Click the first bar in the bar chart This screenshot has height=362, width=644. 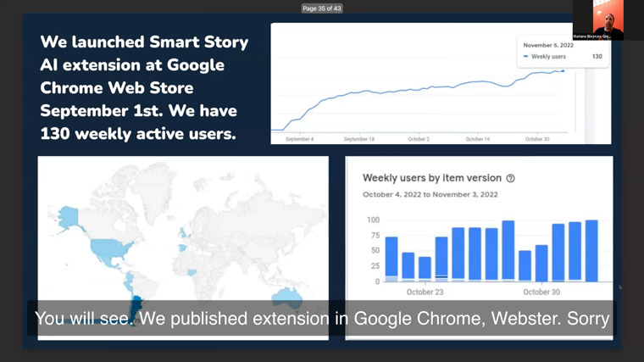coord(391,259)
